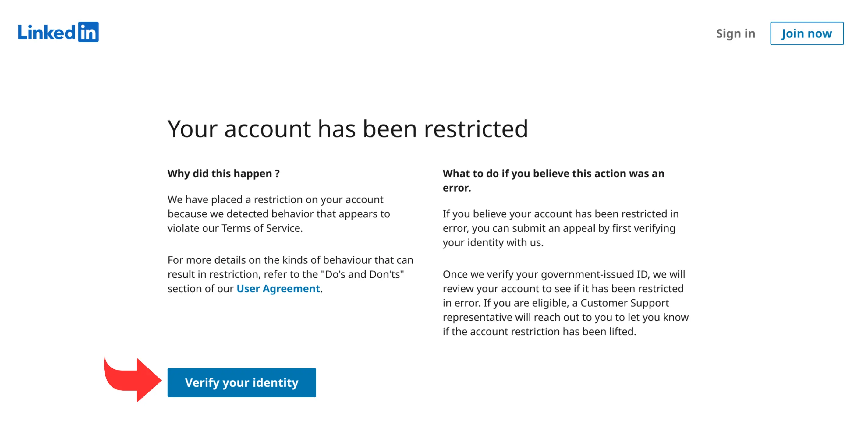Click the paragraph starting 'For more details on'

click(x=290, y=274)
